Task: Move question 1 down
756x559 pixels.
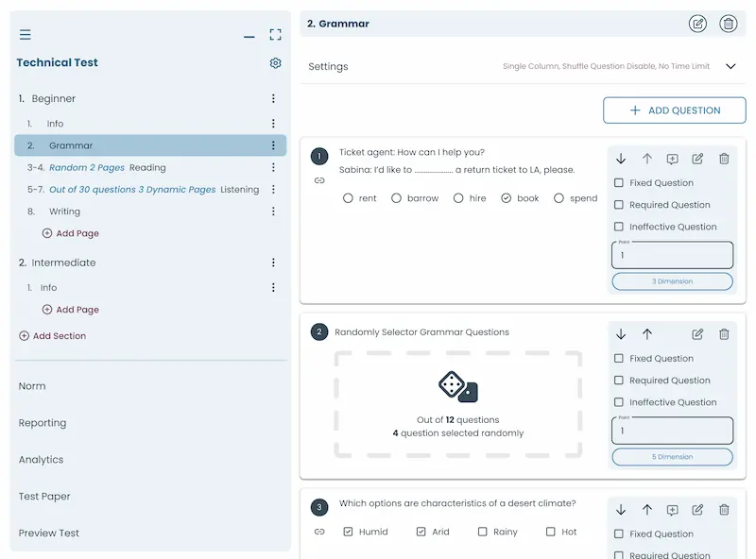Action: pyautogui.click(x=621, y=159)
